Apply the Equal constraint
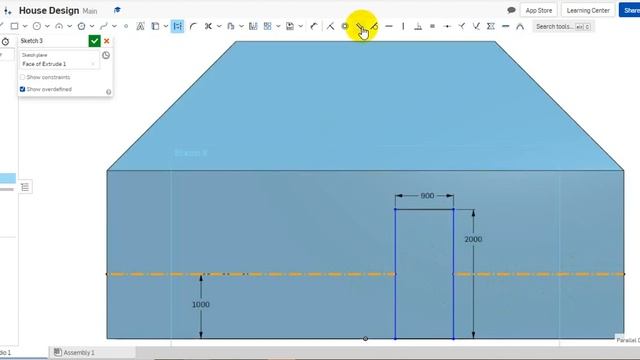This screenshot has width=640, height=360. (433, 26)
